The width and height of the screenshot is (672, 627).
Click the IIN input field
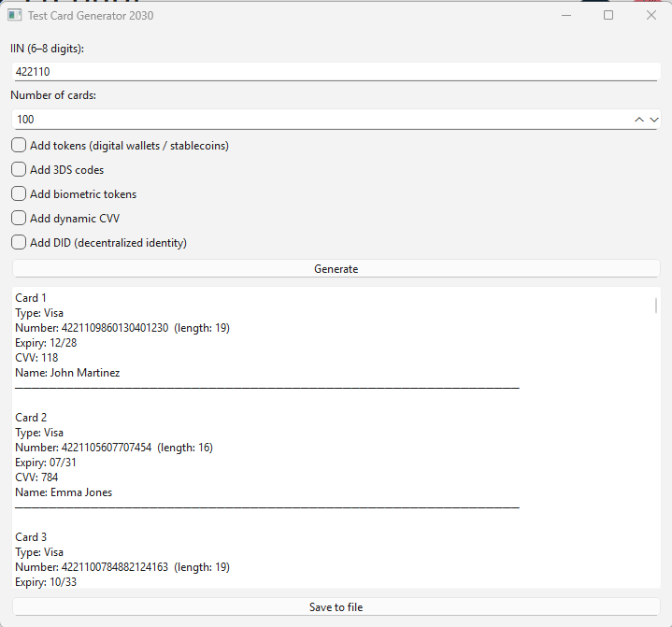click(x=336, y=72)
